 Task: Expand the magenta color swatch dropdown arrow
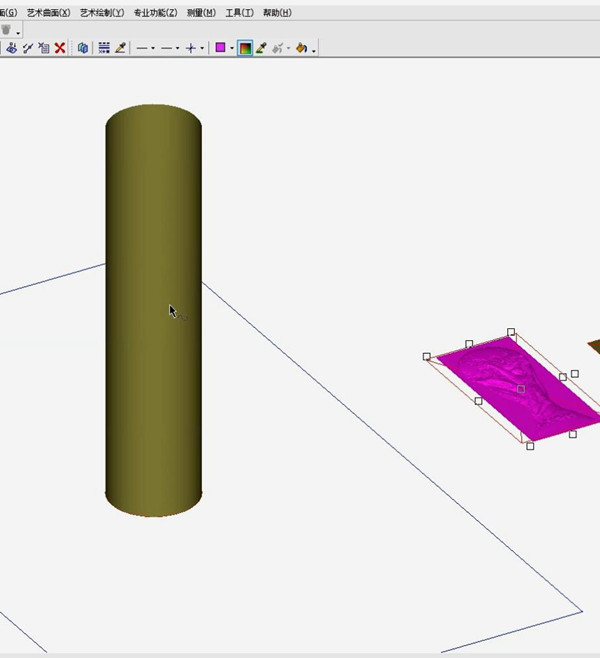232,48
